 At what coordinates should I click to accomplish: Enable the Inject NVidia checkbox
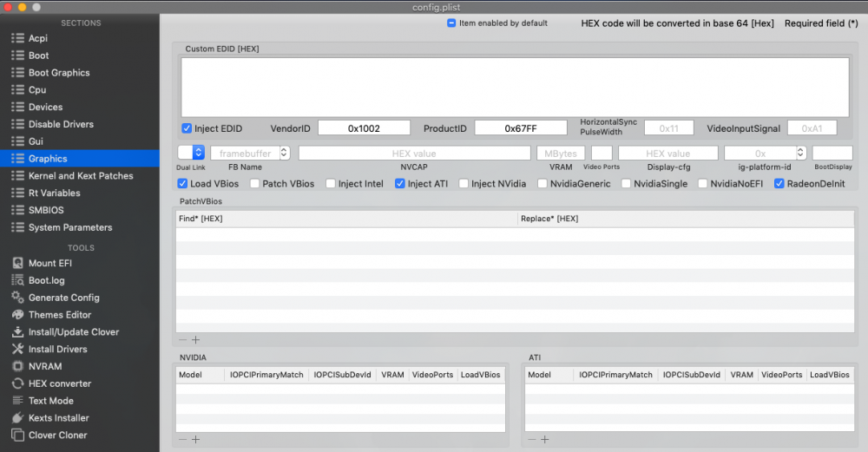464,184
